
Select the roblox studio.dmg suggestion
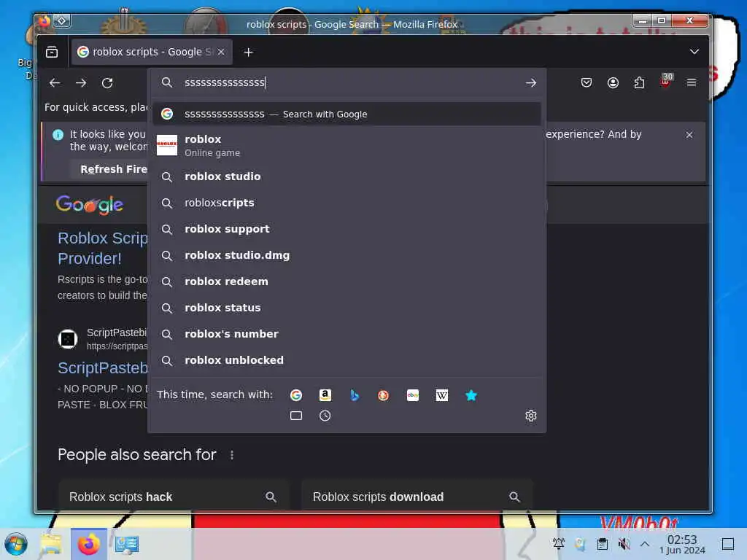pyautogui.click(x=347, y=255)
